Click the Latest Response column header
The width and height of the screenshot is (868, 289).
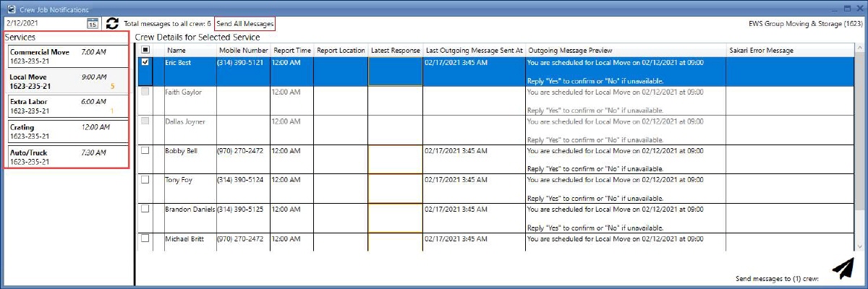395,51
